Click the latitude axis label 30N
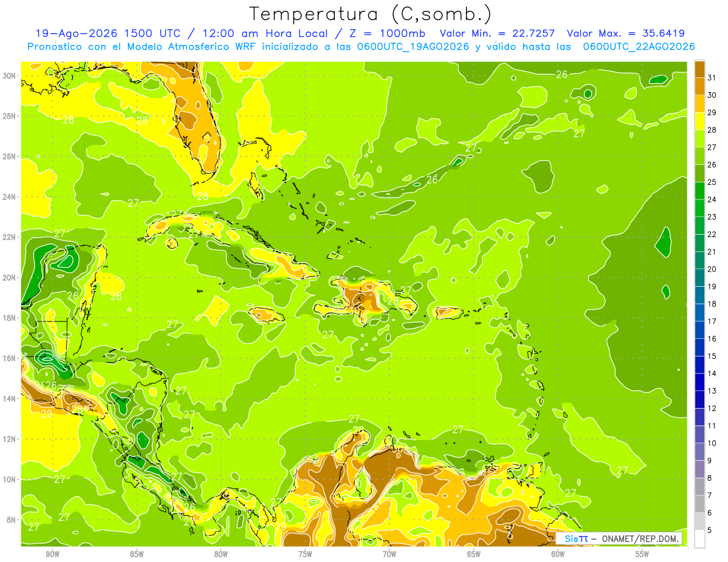Image resolution: width=728 pixels, height=562 pixels. (x=10, y=76)
